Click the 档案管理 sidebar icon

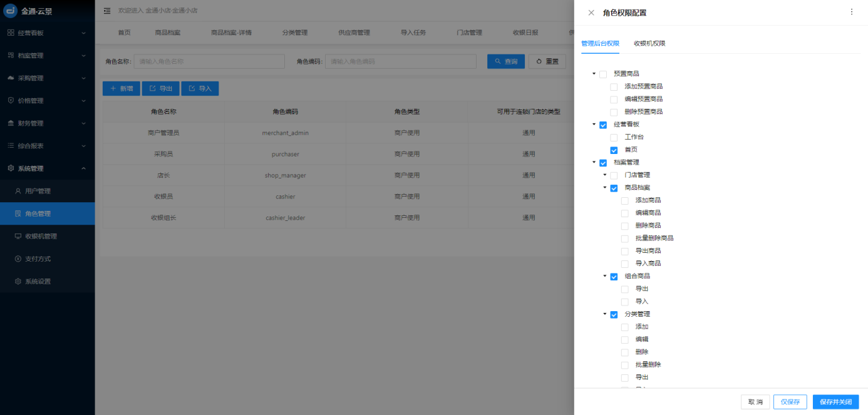coord(11,55)
